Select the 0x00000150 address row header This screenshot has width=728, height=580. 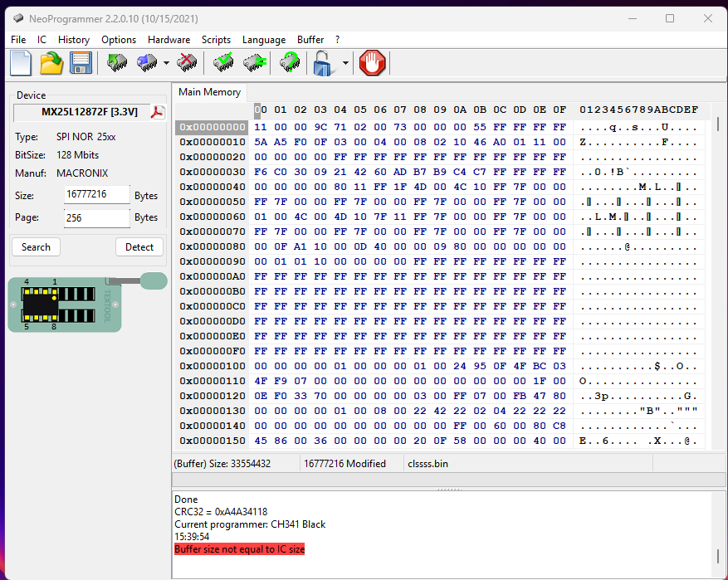213,441
